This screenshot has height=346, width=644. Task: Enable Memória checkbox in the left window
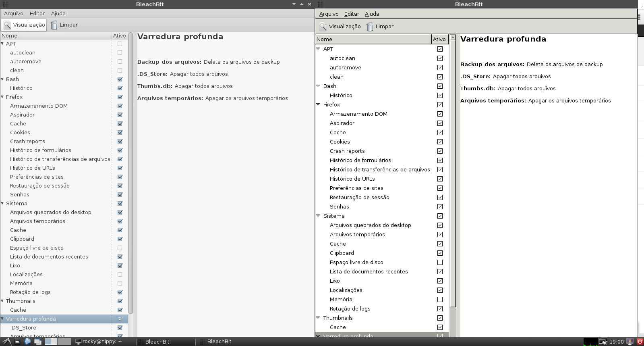point(120,283)
